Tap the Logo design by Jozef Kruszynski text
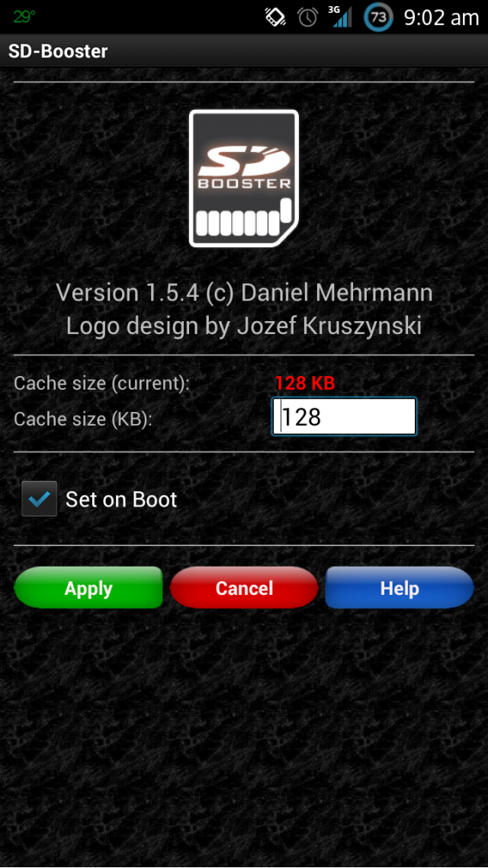Image resolution: width=488 pixels, height=868 pixels. pos(244,326)
